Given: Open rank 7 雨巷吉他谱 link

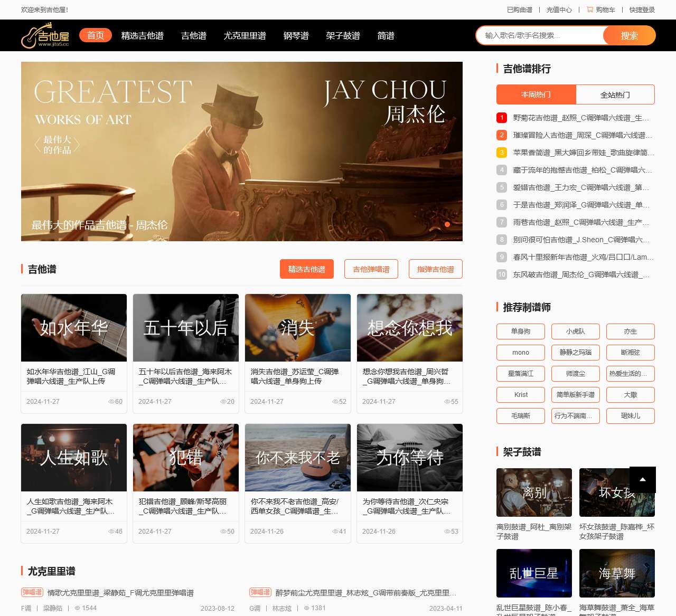Looking at the screenshot, I should point(581,222).
